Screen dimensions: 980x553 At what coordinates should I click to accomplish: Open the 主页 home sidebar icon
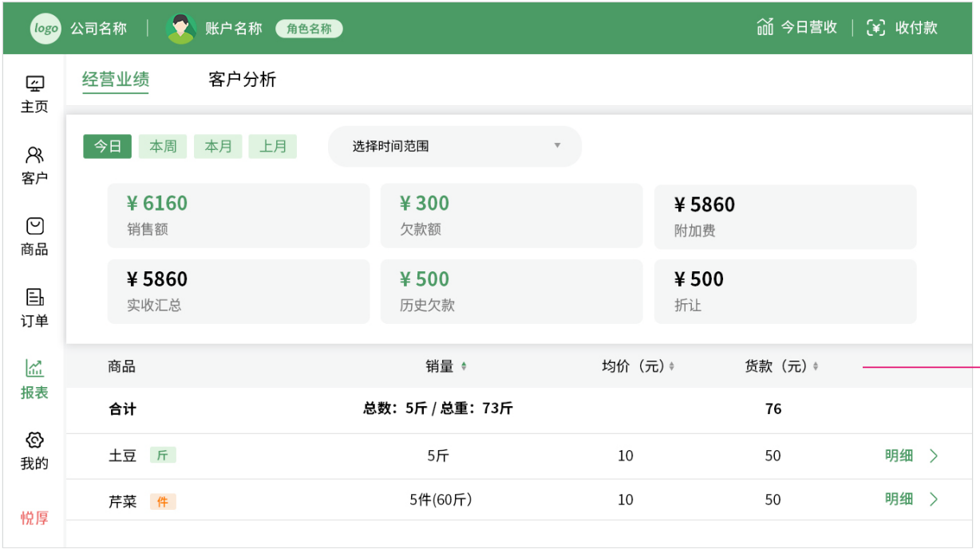(34, 84)
